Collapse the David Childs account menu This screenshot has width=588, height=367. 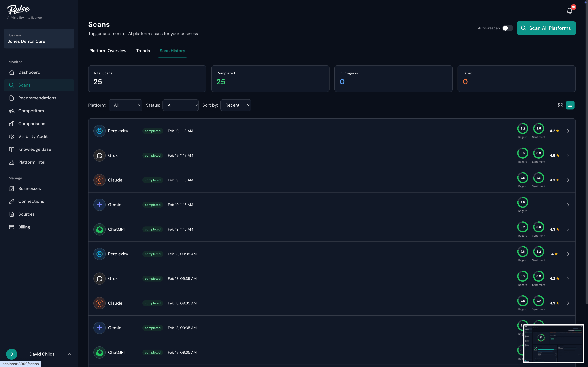tap(70, 354)
